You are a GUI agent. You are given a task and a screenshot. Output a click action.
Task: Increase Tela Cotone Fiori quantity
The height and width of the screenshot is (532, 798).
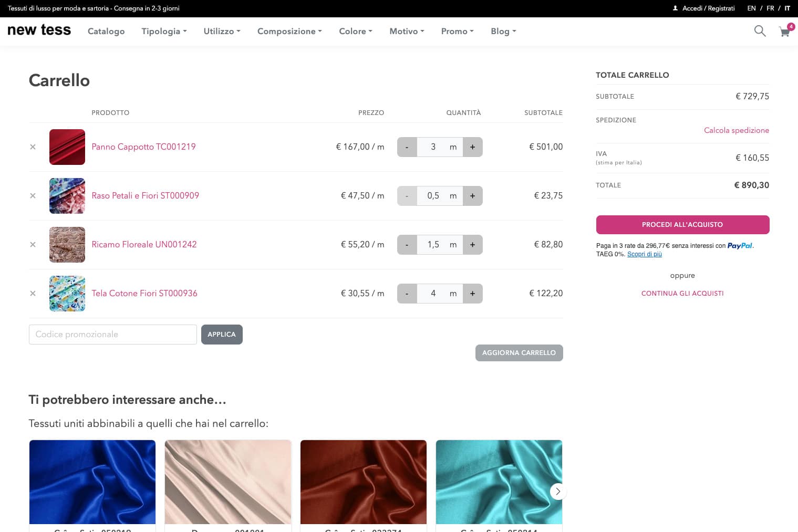click(472, 294)
